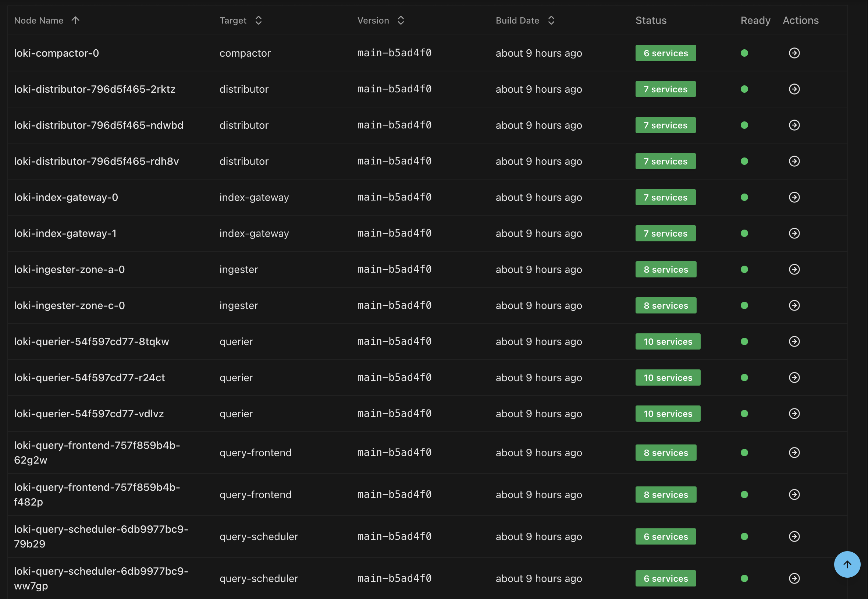This screenshot has height=599, width=868.
Task: Open actions for loki-ingester-zone-a-0
Action: pyautogui.click(x=794, y=269)
